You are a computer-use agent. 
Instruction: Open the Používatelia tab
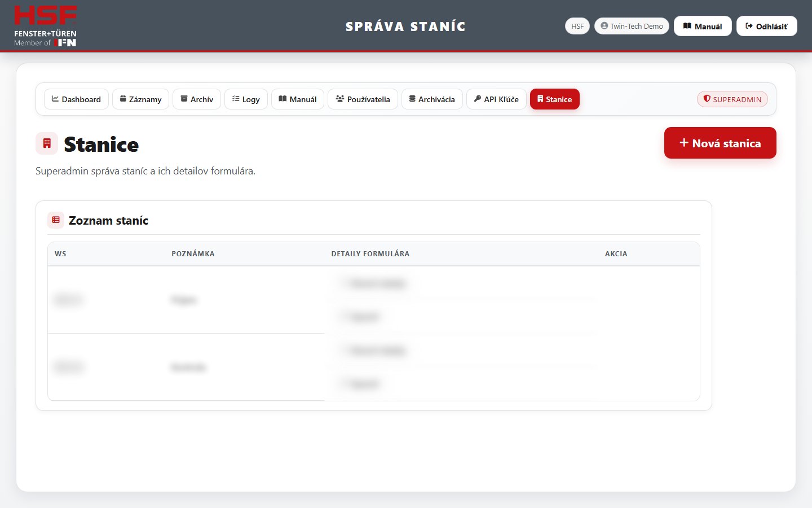[x=363, y=99]
